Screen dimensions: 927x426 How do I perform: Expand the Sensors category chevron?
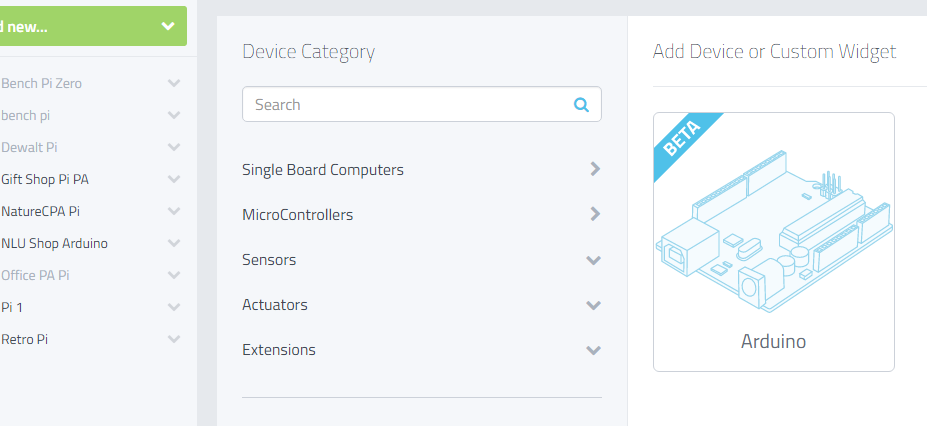coord(594,260)
